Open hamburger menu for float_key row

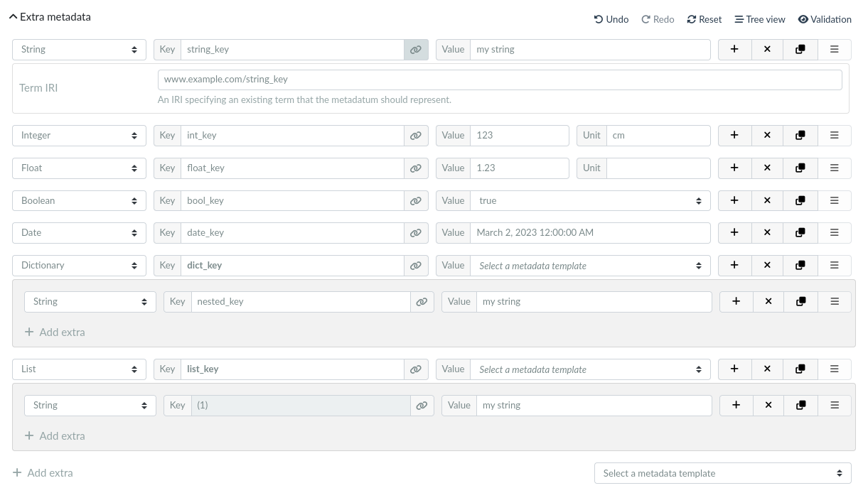[835, 168]
